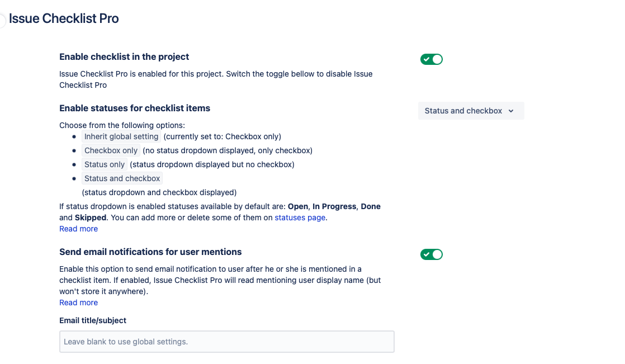Disable the email notifications for mentions switch
The image size is (625, 364).
(x=431, y=254)
